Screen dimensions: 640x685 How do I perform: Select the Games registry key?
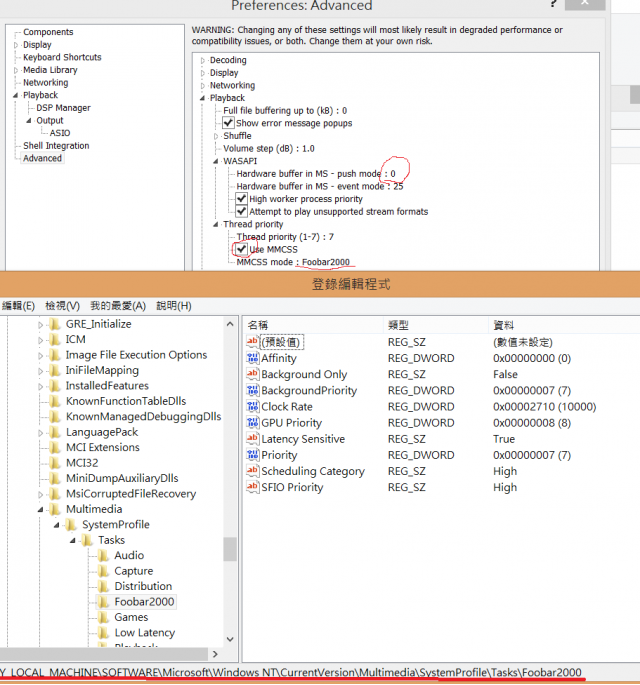tap(131, 617)
